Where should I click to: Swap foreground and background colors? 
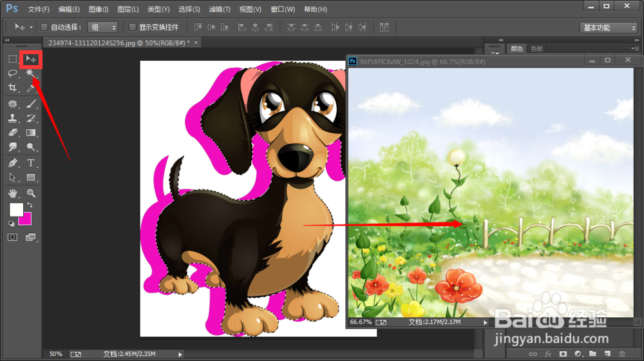(30, 205)
